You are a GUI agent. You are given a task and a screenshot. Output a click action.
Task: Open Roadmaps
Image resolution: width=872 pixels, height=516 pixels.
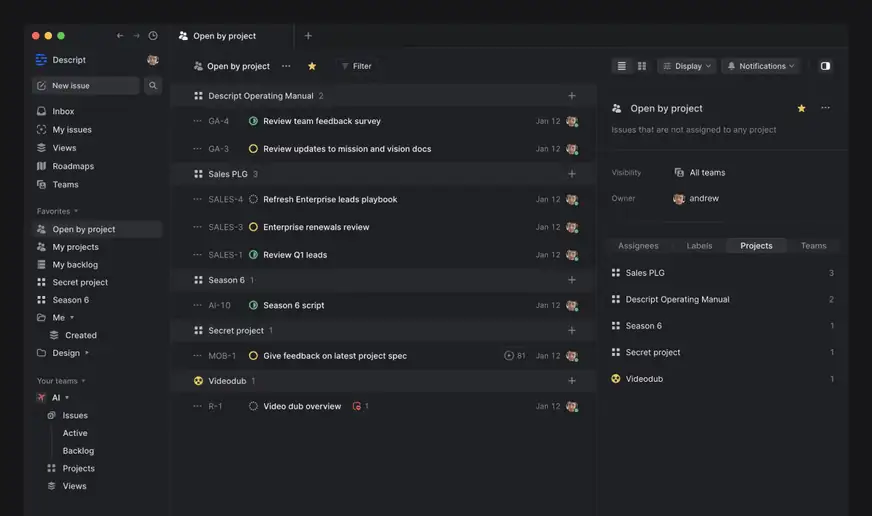[x=65, y=166]
